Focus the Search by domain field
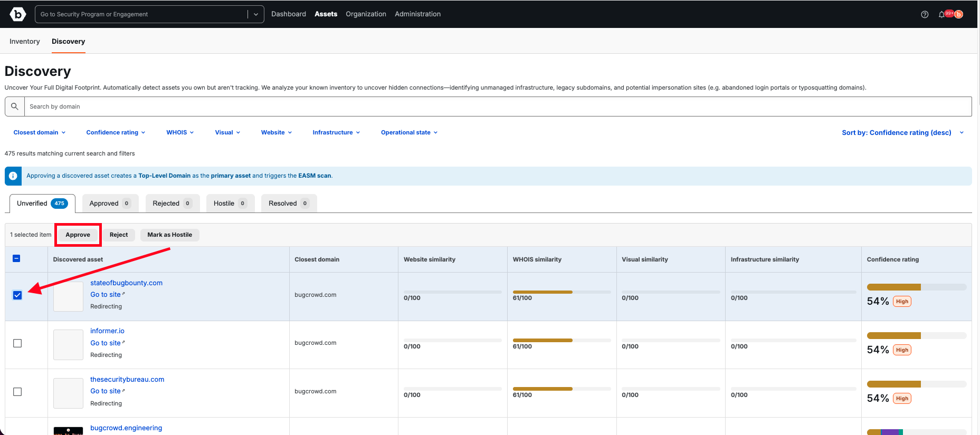Image resolution: width=980 pixels, height=435 pixels. [498, 107]
